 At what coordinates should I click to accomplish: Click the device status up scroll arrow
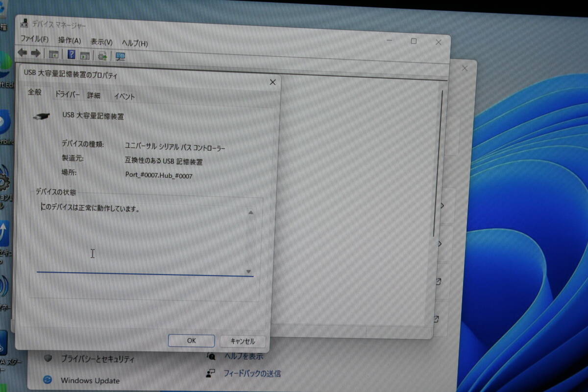click(250, 213)
